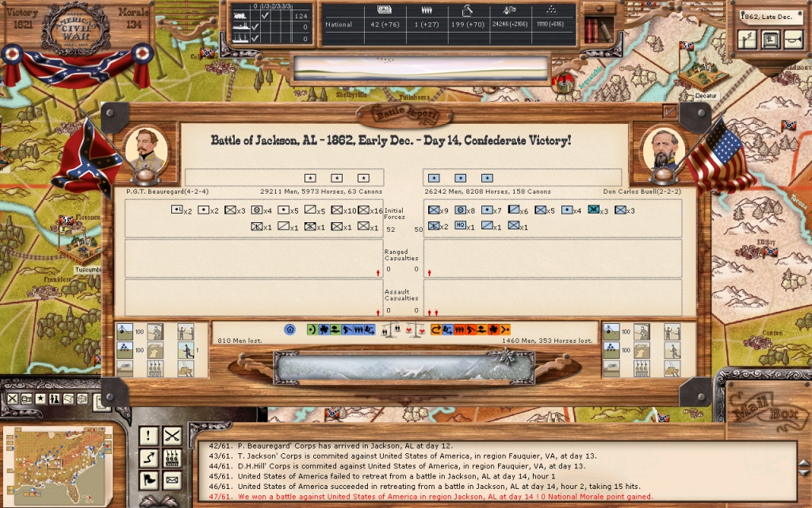Open the ledger books on the shelf
This screenshot has width=812, height=508.
(598, 30)
